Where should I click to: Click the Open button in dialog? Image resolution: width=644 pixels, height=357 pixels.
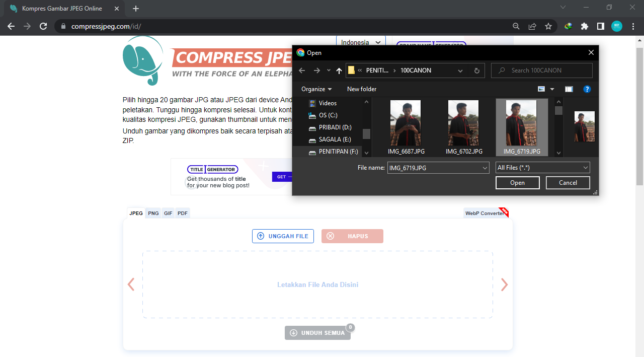pyautogui.click(x=518, y=183)
